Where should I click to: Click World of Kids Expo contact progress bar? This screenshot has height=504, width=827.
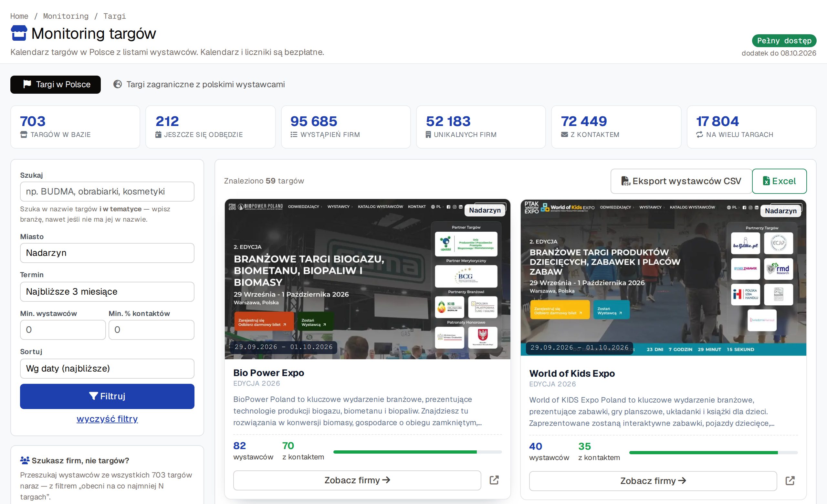pyautogui.click(x=714, y=453)
